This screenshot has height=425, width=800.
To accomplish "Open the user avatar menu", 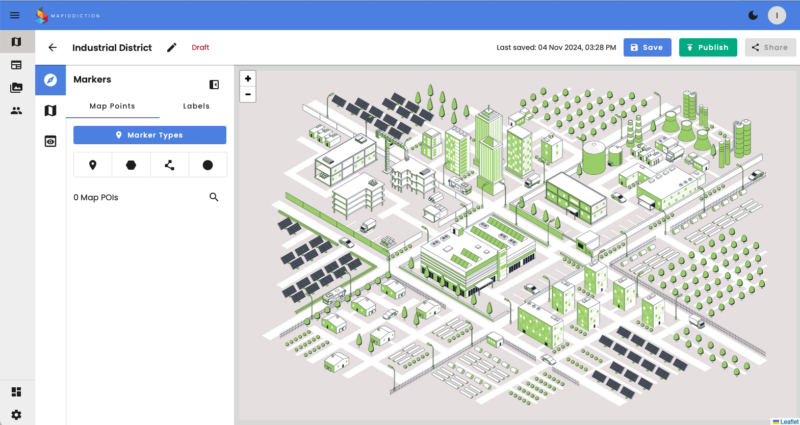I will coord(777,15).
